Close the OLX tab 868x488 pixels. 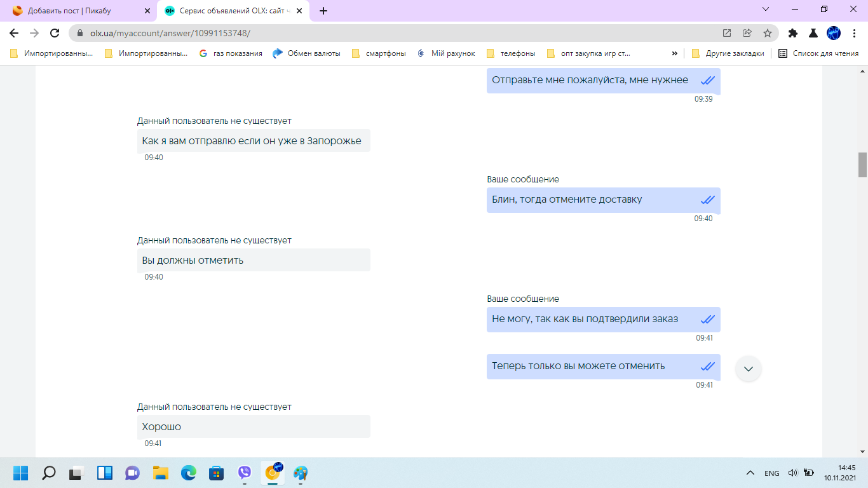(299, 11)
